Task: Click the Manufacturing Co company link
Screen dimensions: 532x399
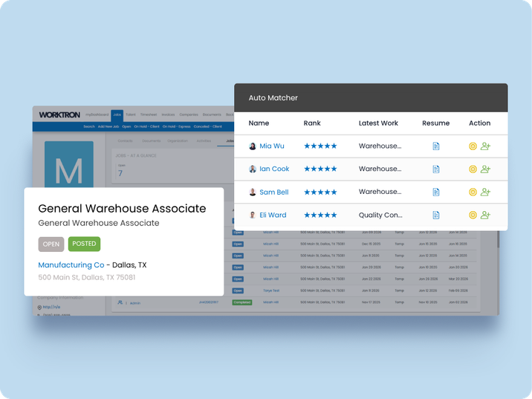Action: (71, 265)
